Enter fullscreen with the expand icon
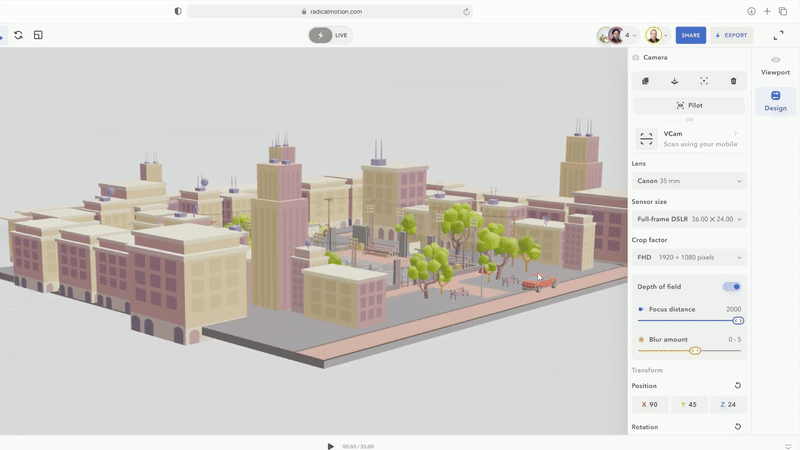 (778, 35)
